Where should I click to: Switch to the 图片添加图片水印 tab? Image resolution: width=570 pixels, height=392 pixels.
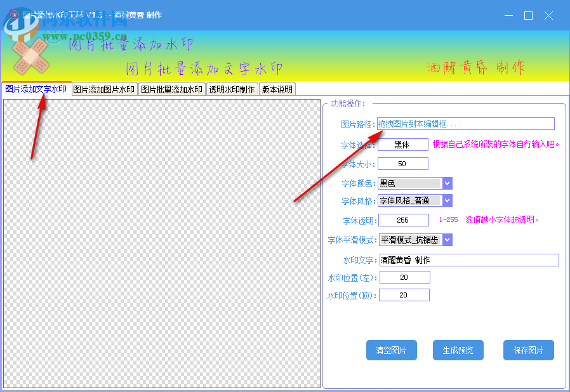click(103, 89)
